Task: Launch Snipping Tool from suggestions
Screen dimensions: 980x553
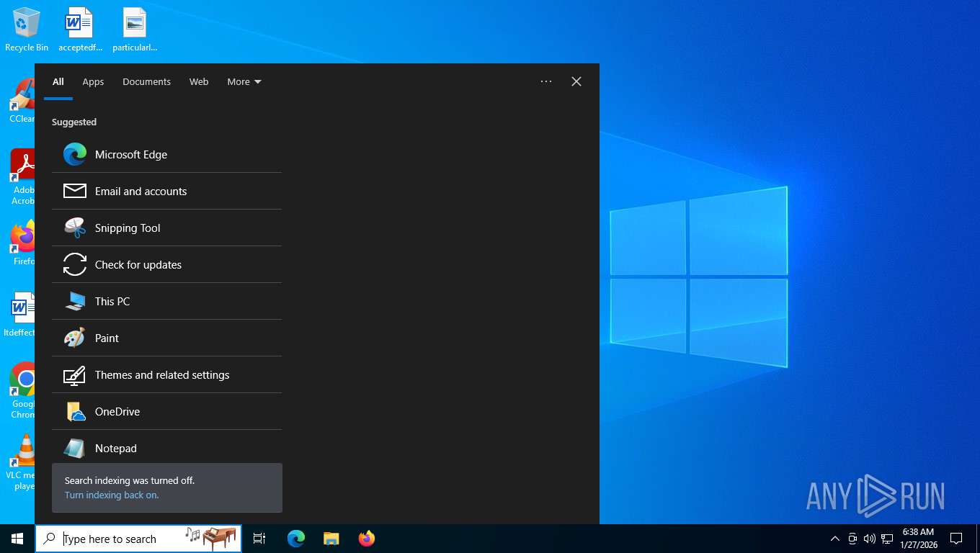Action: coord(166,228)
